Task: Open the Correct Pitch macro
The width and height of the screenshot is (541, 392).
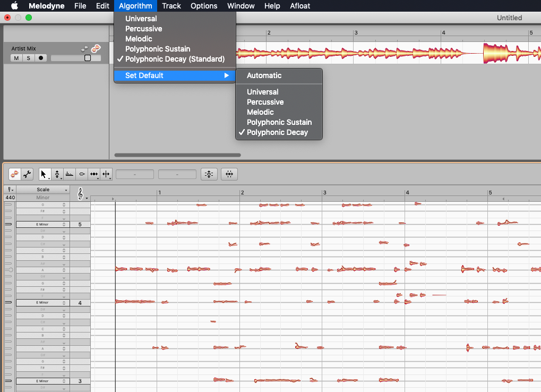Action: click(x=209, y=174)
